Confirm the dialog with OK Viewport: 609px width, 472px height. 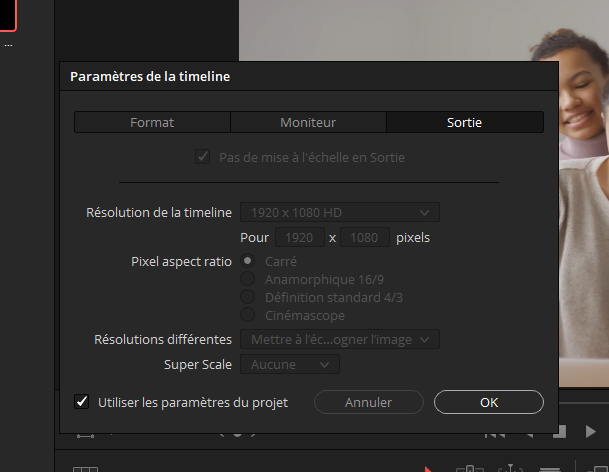tap(488, 402)
